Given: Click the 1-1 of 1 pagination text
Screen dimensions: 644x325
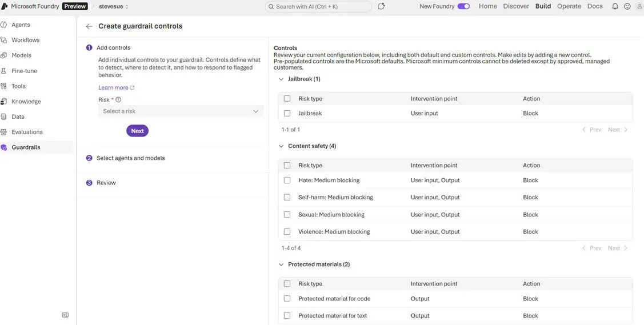Looking at the screenshot, I should point(291,130).
